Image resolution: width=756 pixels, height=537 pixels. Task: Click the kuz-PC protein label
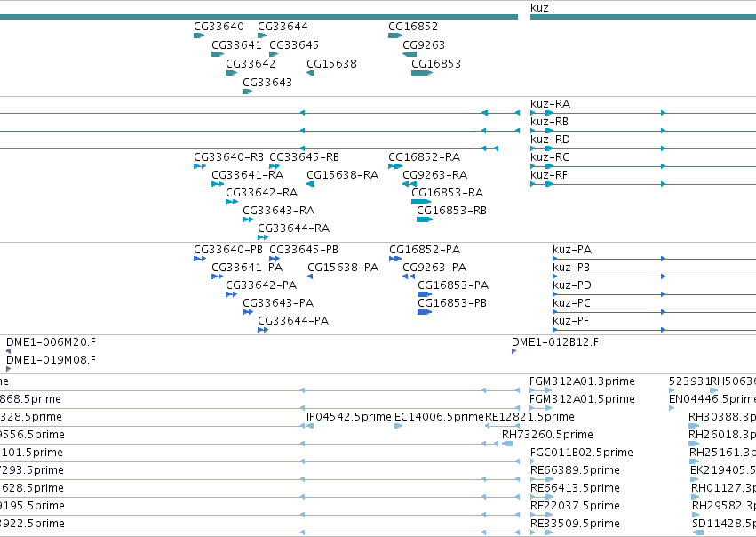(x=571, y=303)
